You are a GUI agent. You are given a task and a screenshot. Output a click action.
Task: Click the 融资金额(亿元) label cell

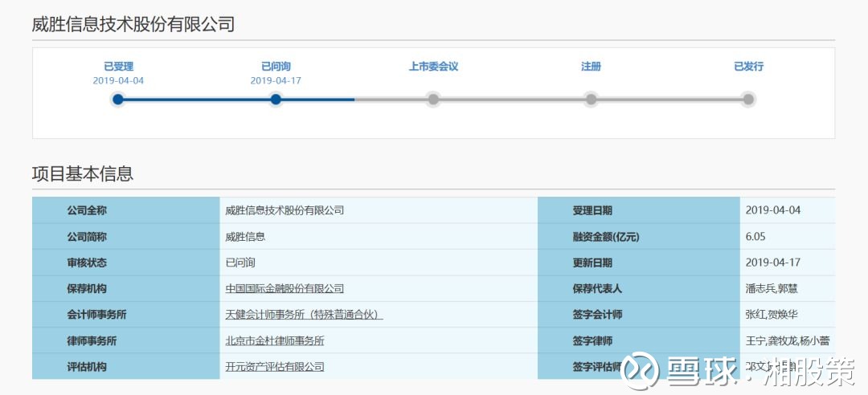[x=639, y=236]
